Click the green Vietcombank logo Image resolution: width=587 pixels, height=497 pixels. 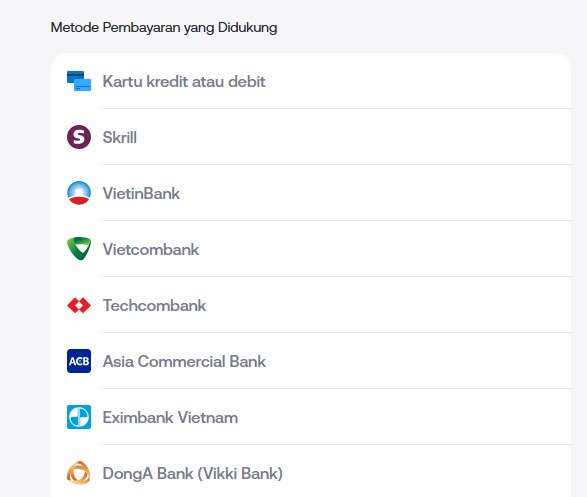(x=79, y=249)
